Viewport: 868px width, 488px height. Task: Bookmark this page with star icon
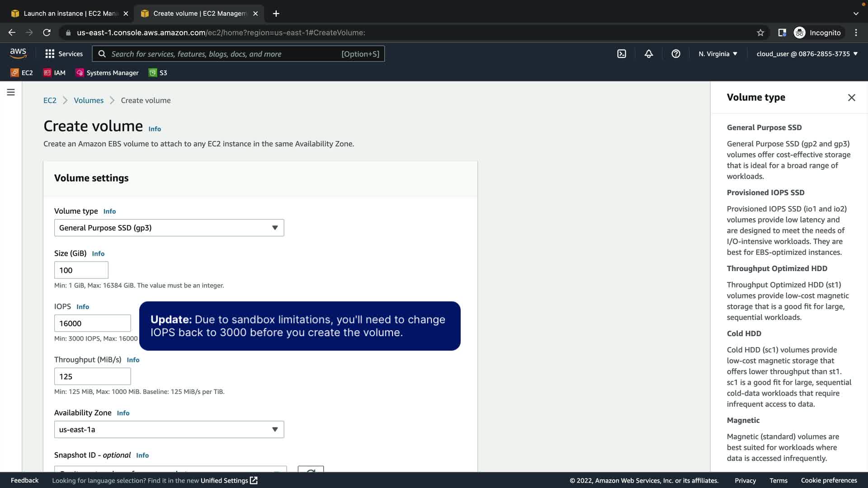[x=760, y=33]
